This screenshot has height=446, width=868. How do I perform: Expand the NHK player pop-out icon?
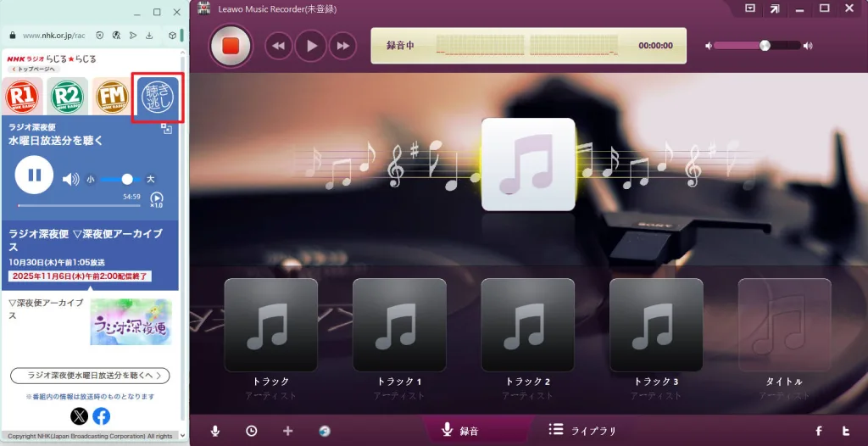(x=166, y=129)
